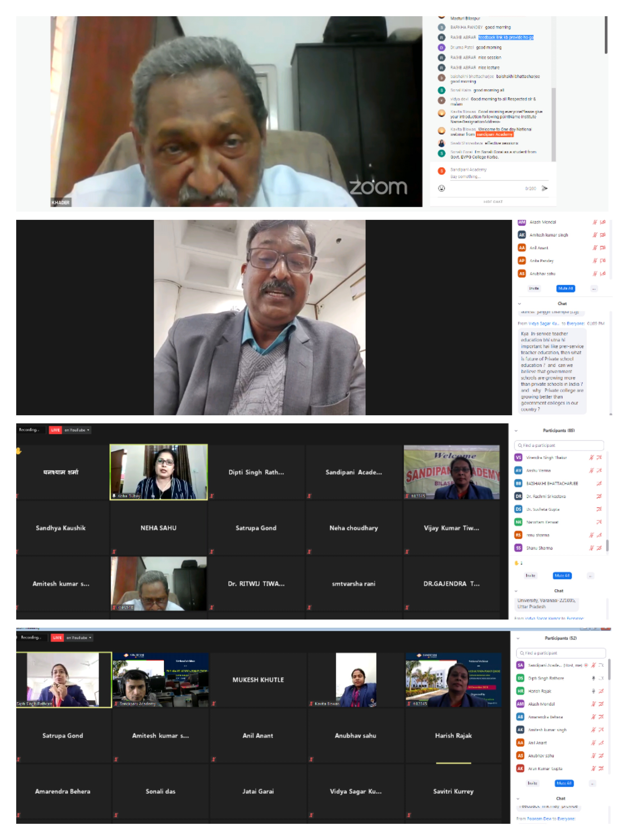Click the search icon in Participants (52) panel
The image size is (637, 840).
[x=522, y=653]
